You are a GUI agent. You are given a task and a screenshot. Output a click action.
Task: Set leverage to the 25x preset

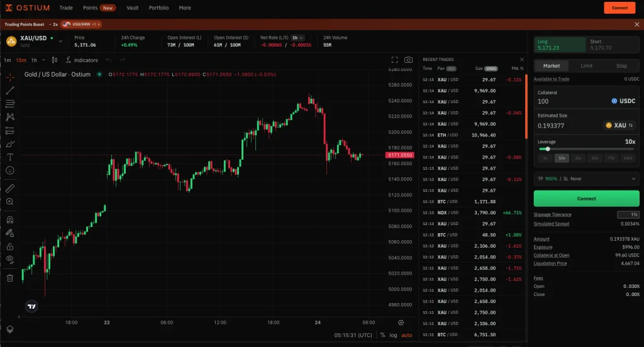coord(578,158)
